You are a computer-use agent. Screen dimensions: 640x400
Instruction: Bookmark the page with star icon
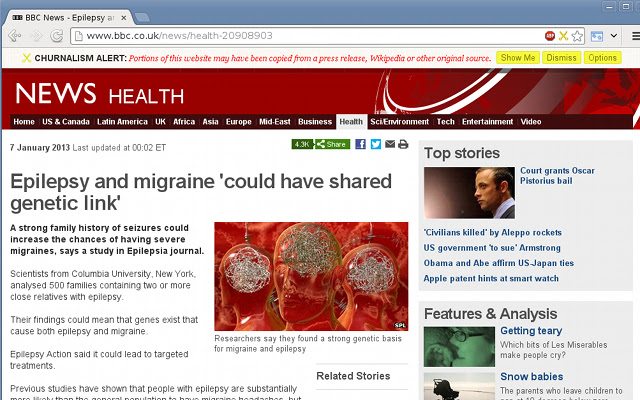coord(577,36)
